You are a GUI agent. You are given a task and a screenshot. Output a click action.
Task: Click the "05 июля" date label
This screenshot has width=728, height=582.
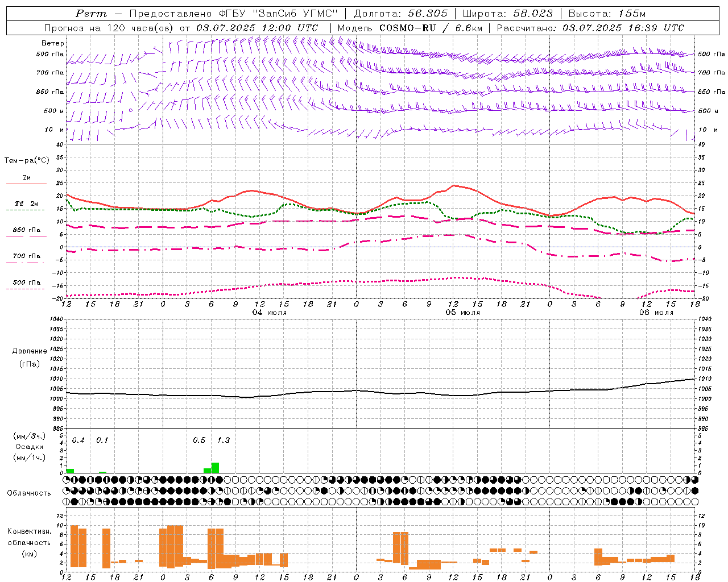coord(463,313)
